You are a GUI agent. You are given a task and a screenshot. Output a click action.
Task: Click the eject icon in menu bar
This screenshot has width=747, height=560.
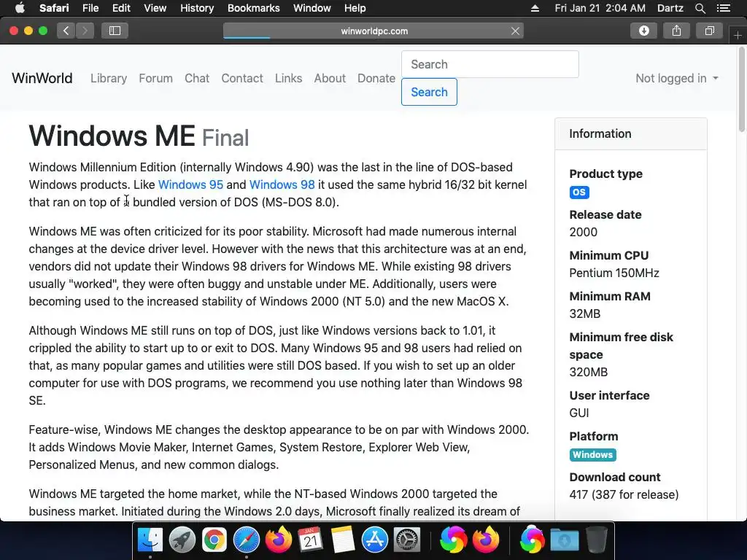(x=535, y=8)
